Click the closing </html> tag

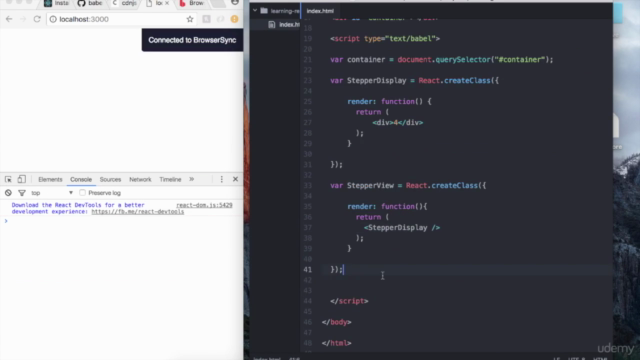coord(336,343)
